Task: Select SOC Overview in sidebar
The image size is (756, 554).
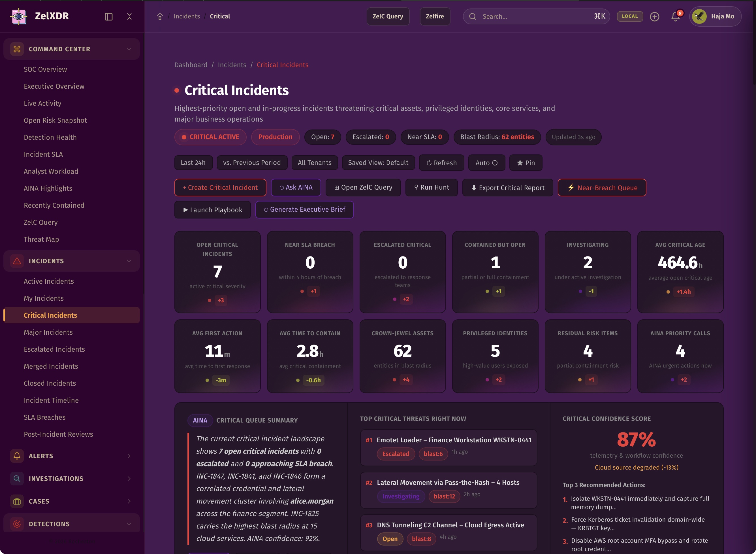Action: (45, 69)
